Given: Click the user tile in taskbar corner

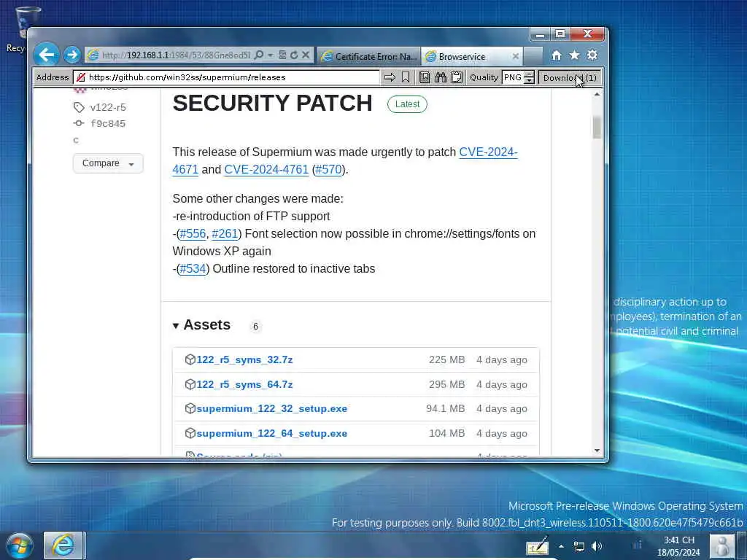Looking at the screenshot, I should (x=721, y=545).
